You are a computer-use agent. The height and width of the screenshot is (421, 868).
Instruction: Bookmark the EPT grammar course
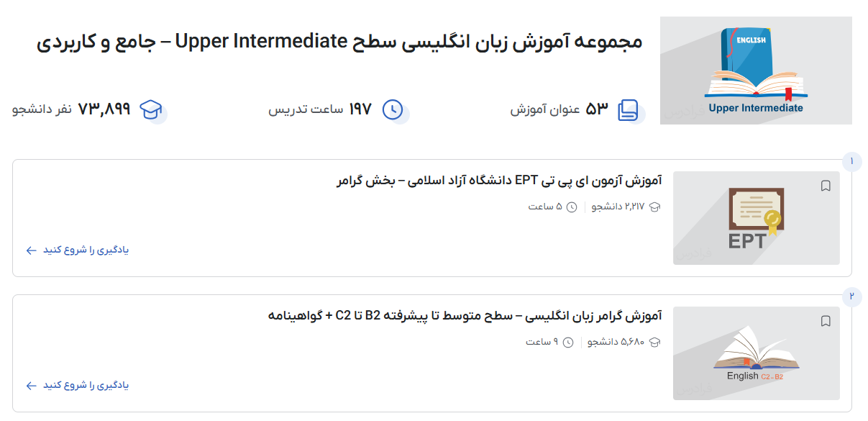(x=826, y=186)
